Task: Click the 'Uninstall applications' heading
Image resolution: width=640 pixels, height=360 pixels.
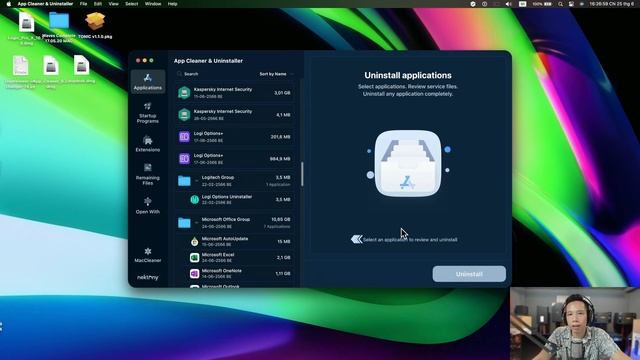Action: 408,75
